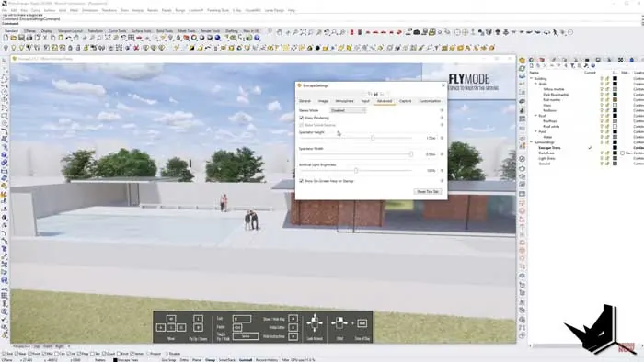Toggle Ortho in the status bar

184,360
